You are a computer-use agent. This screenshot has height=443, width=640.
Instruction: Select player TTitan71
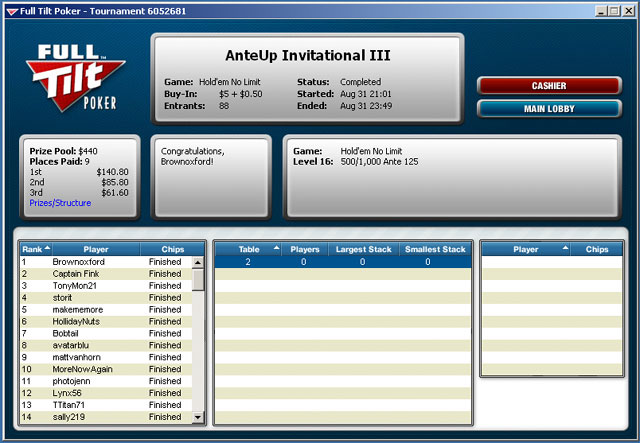tap(106, 405)
